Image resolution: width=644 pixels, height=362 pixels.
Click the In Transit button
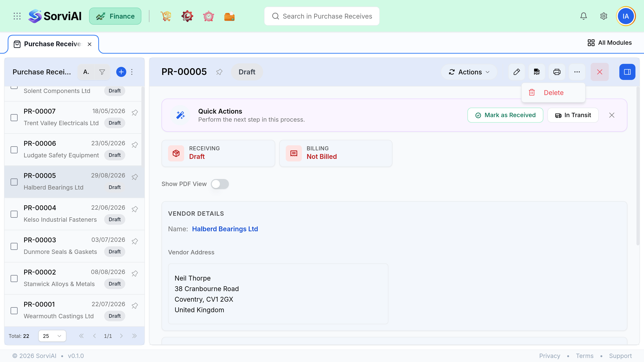pyautogui.click(x=573, y=115)
